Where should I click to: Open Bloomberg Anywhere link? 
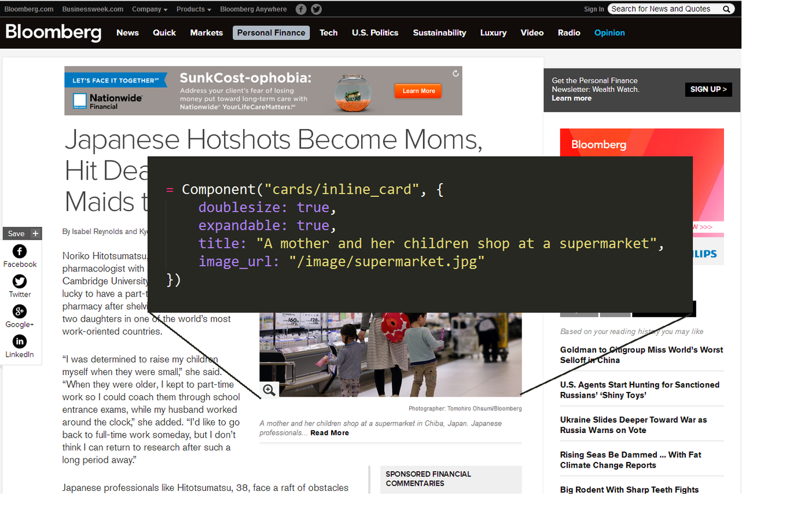pos(253,9)
